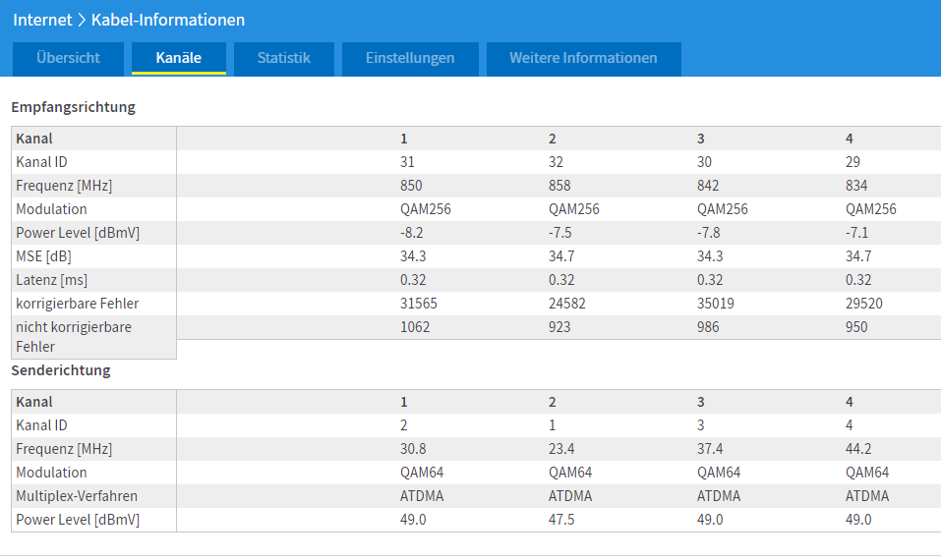Click the MSE [dB] row label
The height and width of the screenshot is (560, 941).
click(44, 256)
